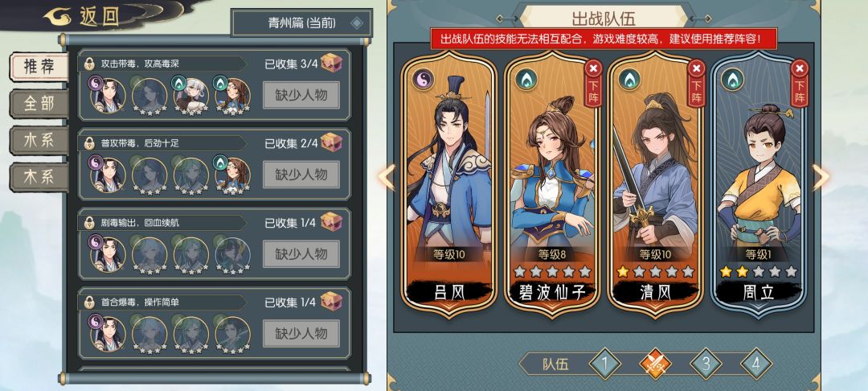Click 缺少人物 button in the first lineup
This screenshot has height=391, width=868.
tap(301, 95)
